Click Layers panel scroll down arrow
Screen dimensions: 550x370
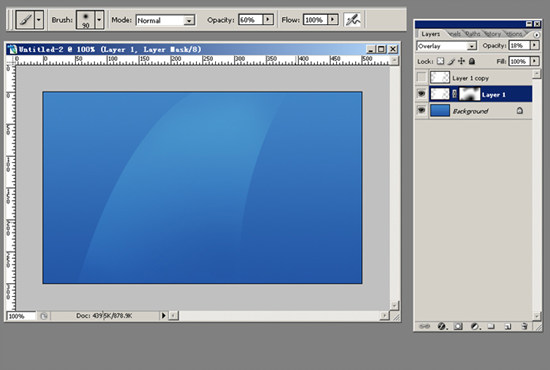point(537,316)
